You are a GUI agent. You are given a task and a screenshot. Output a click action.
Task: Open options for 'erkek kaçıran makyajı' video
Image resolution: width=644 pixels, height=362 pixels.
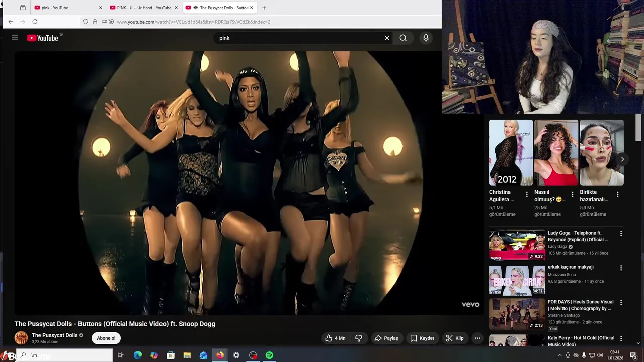coord(621,268)
